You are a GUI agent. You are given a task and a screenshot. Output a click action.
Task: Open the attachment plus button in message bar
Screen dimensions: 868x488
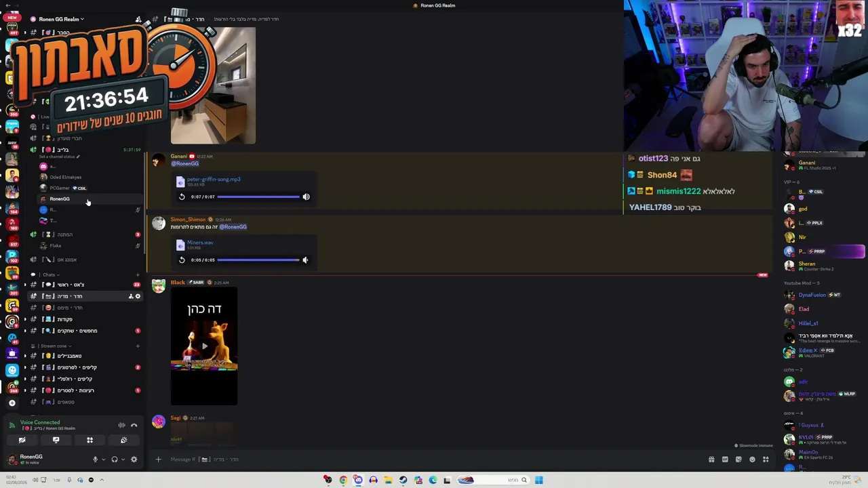tap(158, 460)
